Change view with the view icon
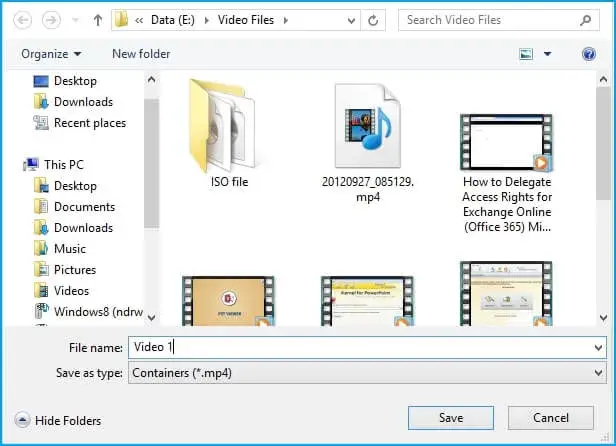The height and width of the screenshot is (446, 616). click(x=526, y=54)
